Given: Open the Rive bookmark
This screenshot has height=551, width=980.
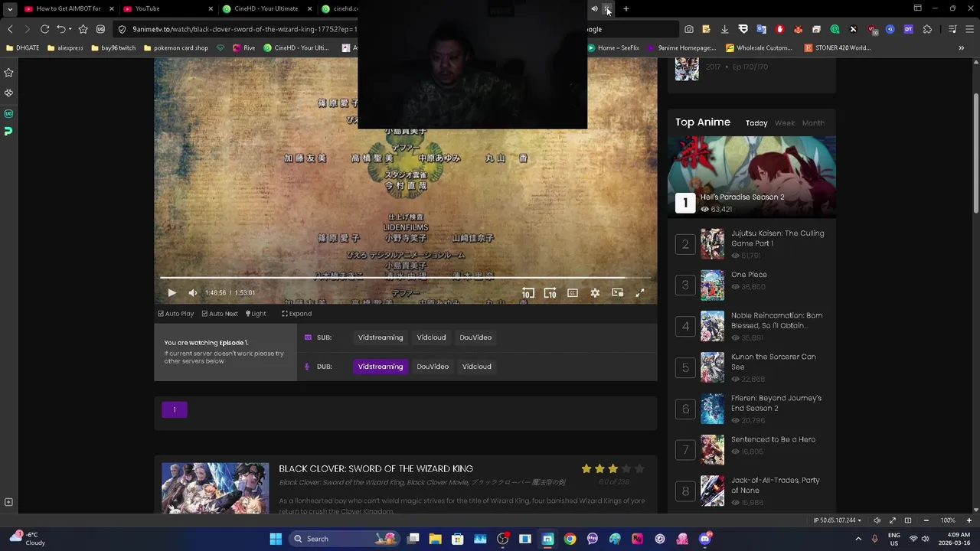Looking at the screenshot, I should click(x=244, y=48).
